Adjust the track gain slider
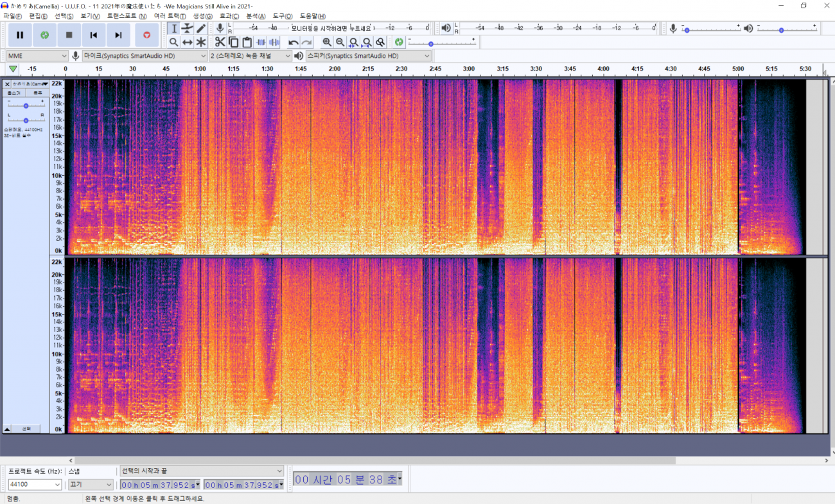 26,105
